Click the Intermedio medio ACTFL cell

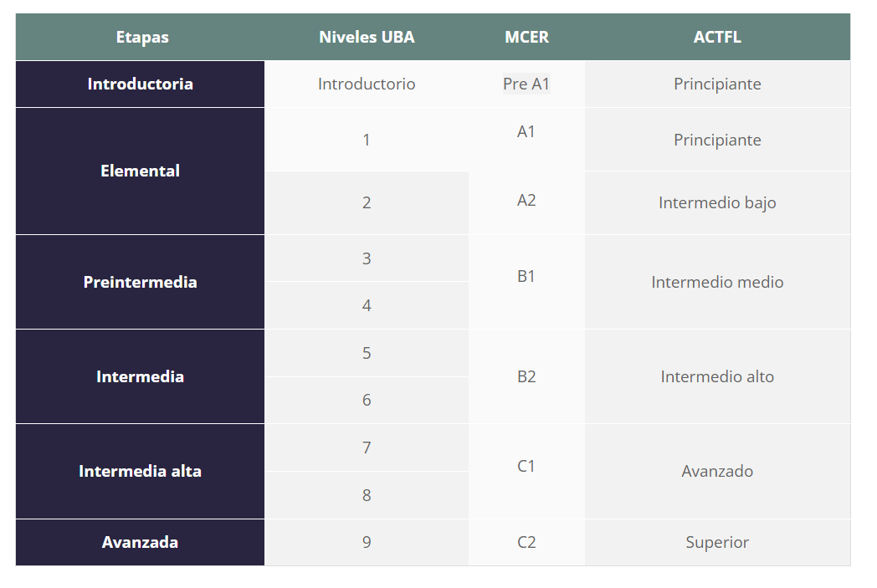click(x=718, y=282)
